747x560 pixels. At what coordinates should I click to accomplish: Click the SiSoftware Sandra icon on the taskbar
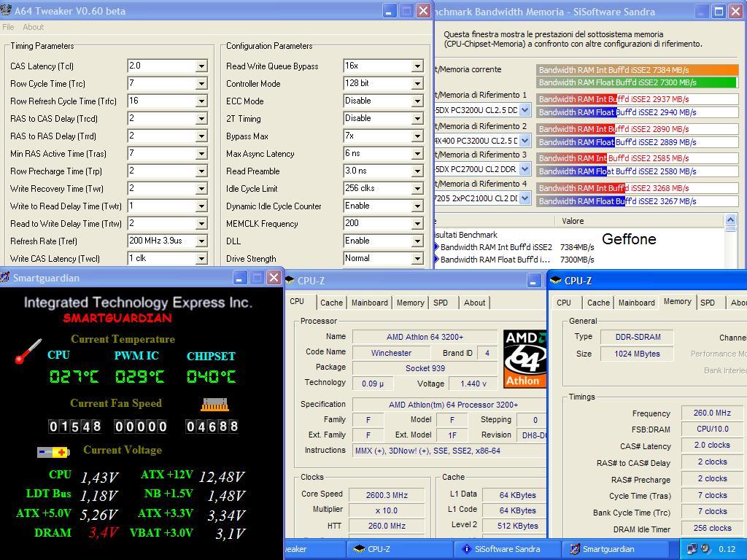click(x=468, y=549)
